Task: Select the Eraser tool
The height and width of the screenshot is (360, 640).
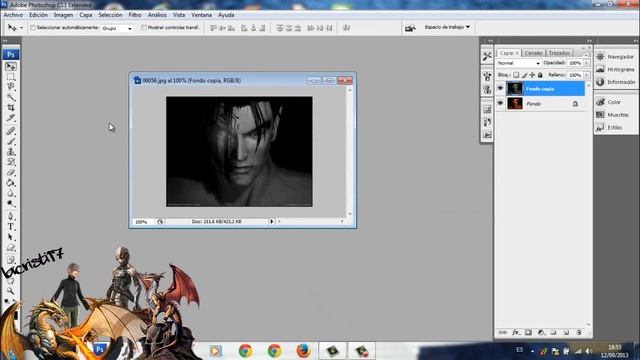Action: (x=11, y=173)
